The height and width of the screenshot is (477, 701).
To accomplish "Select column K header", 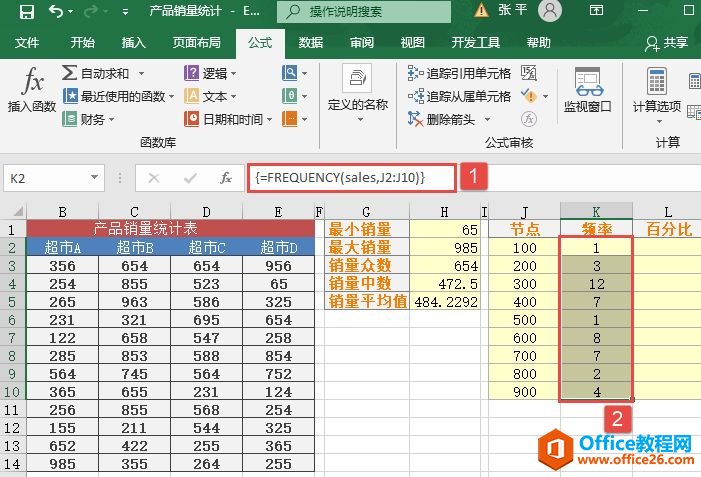I will (x=596, y=211).
